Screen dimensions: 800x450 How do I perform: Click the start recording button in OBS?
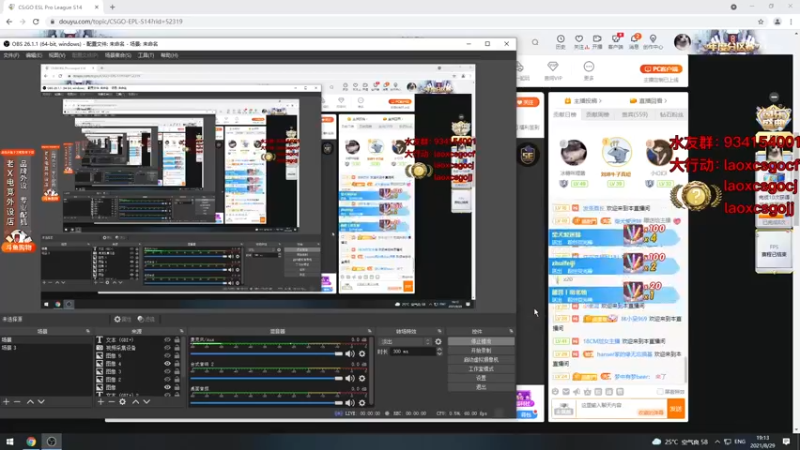(481, 351)
